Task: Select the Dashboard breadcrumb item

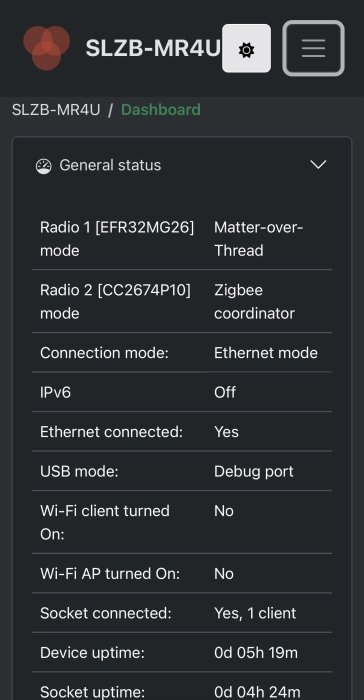Action: coord(161,110)
